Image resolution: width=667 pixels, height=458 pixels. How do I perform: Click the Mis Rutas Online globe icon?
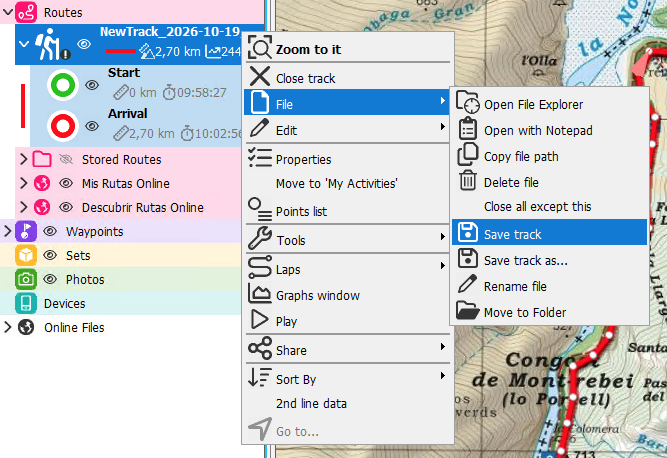pyautogui.click(x=42, y=183)
